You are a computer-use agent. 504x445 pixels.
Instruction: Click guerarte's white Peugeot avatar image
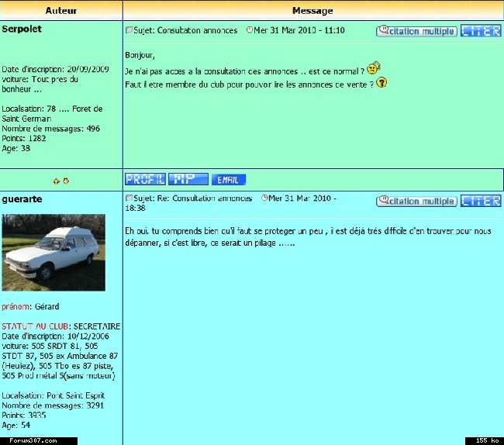(54, 253)
